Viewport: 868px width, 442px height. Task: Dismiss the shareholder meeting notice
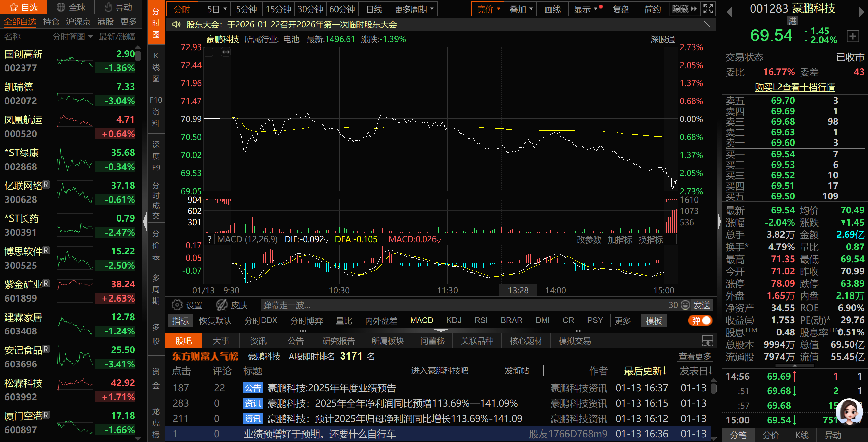[x=707, y=24]
